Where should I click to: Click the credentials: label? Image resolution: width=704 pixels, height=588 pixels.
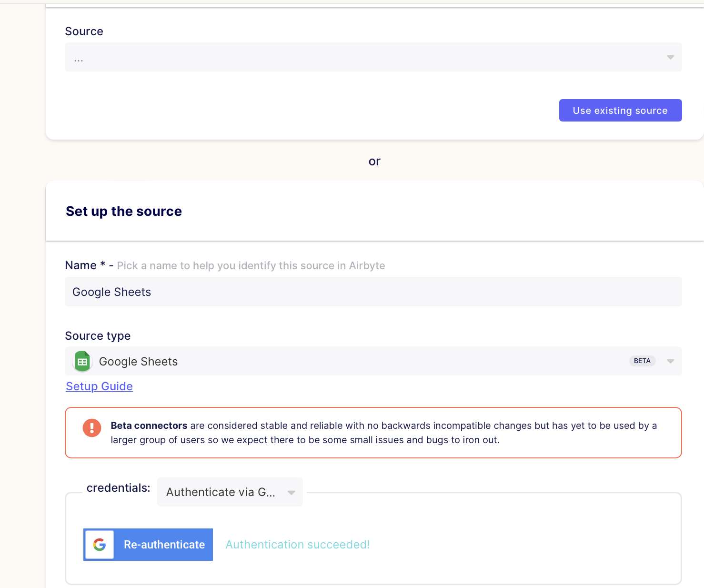pos(118,488)
